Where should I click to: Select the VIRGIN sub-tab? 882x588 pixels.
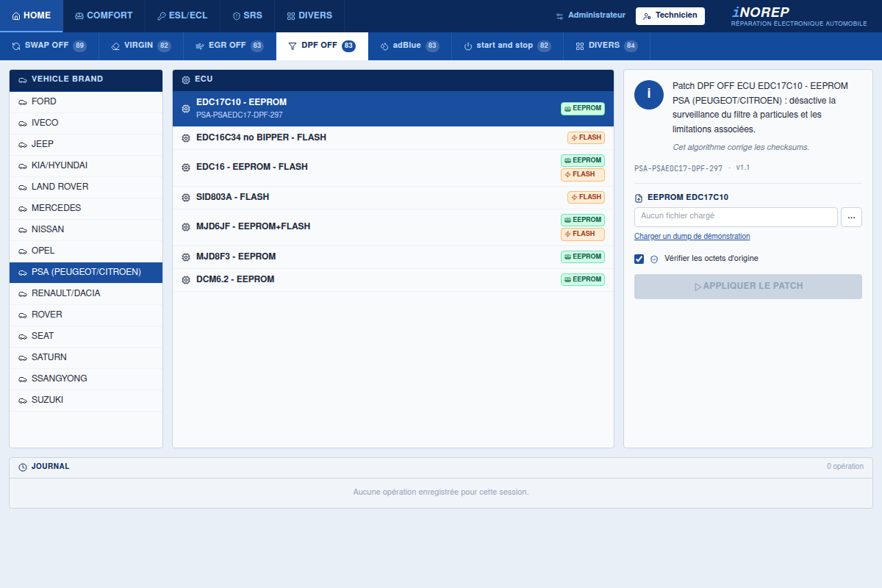click(x=141, y=46)
